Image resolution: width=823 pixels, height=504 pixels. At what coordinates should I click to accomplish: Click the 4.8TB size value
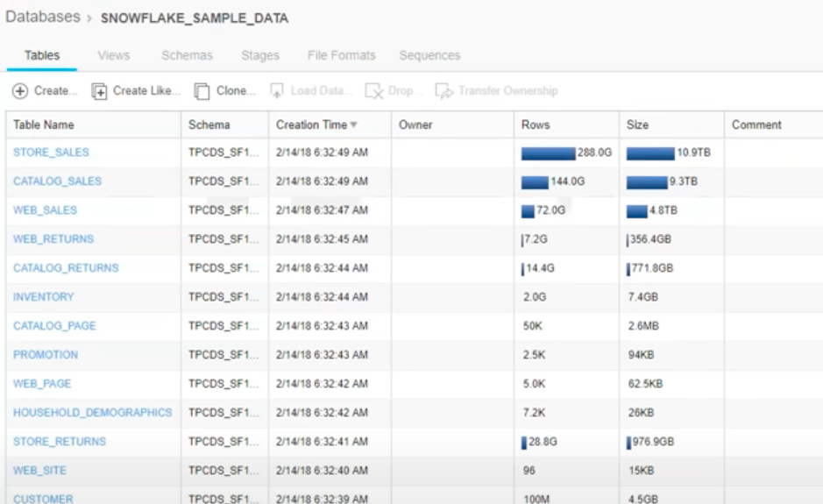(663, 210)
